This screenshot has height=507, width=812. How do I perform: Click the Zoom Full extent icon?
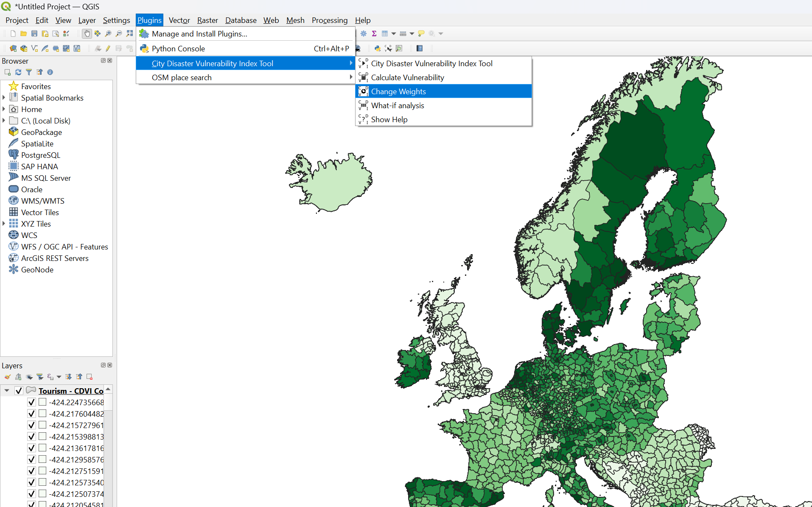(129, 34)
